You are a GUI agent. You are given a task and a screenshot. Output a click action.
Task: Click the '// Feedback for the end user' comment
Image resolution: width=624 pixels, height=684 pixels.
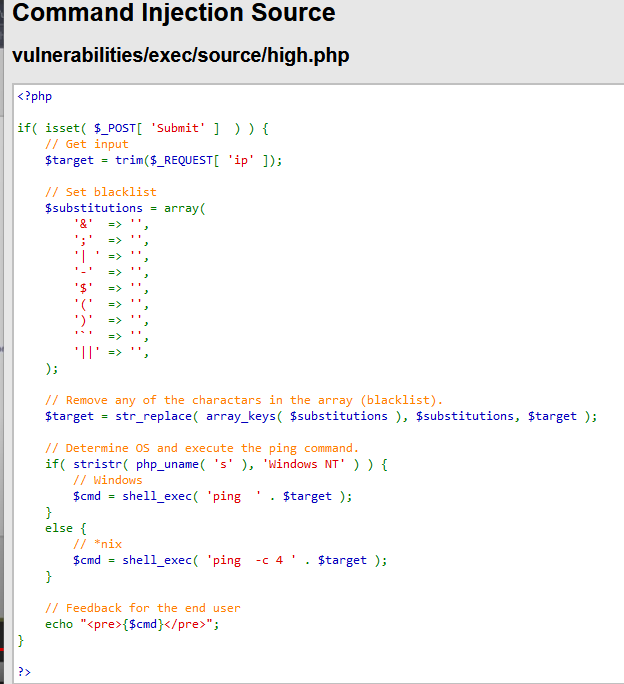[x=143, y=608]
